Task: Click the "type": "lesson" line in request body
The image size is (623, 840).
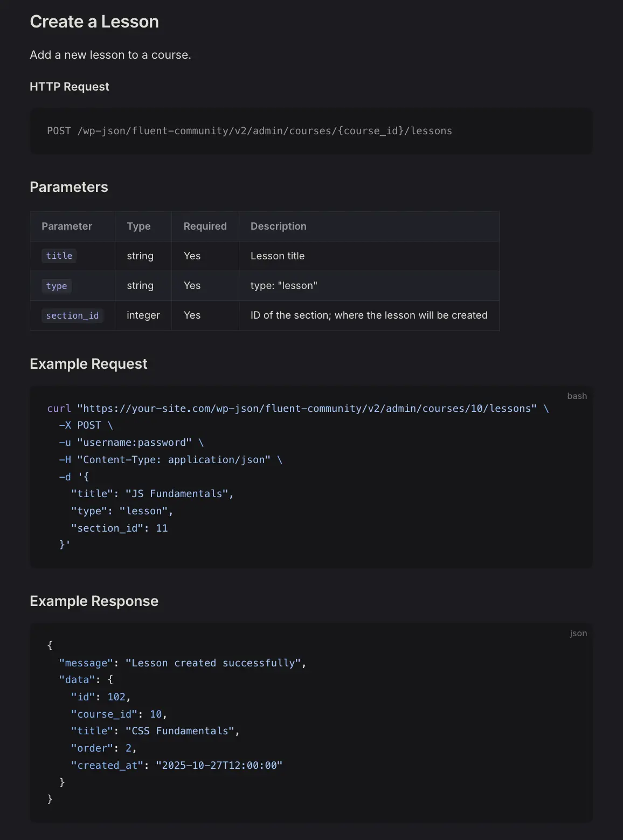Action: pos(122,511)
